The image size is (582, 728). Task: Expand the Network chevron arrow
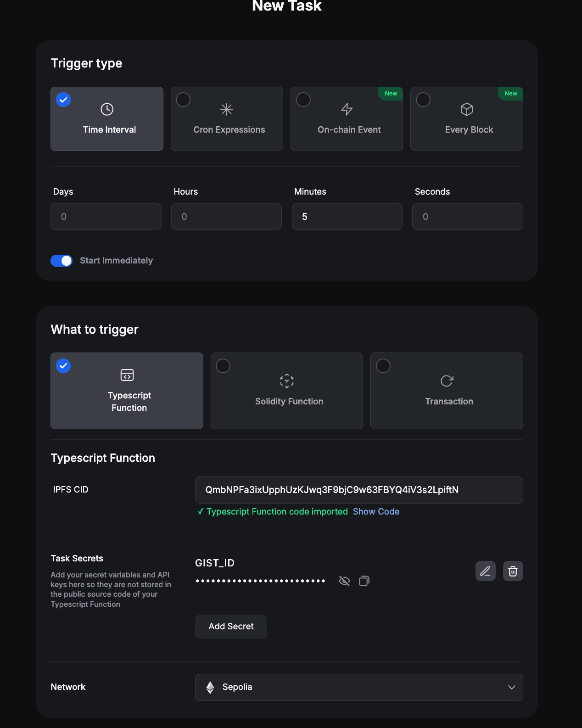click(x=511, y=687)
